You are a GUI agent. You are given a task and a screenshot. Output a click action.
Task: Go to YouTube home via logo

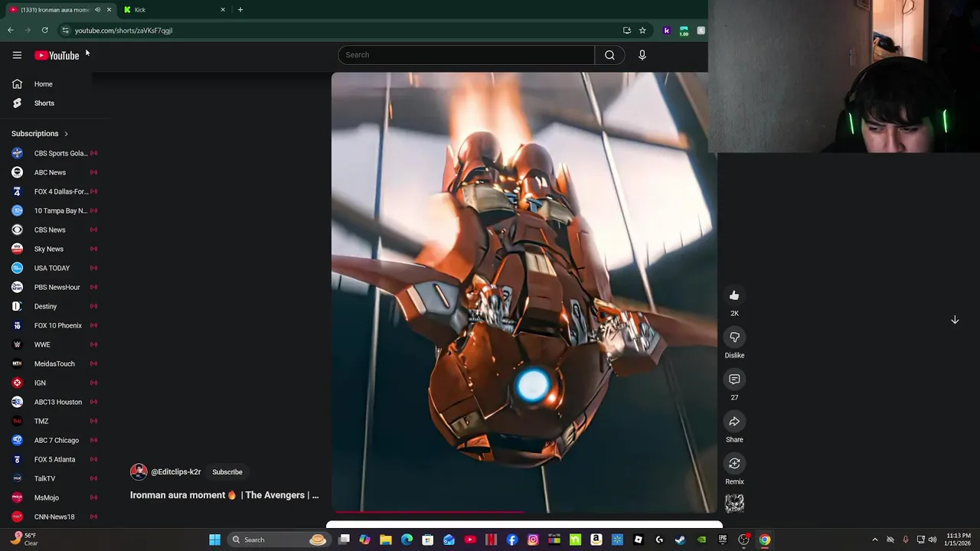point(57,55)
